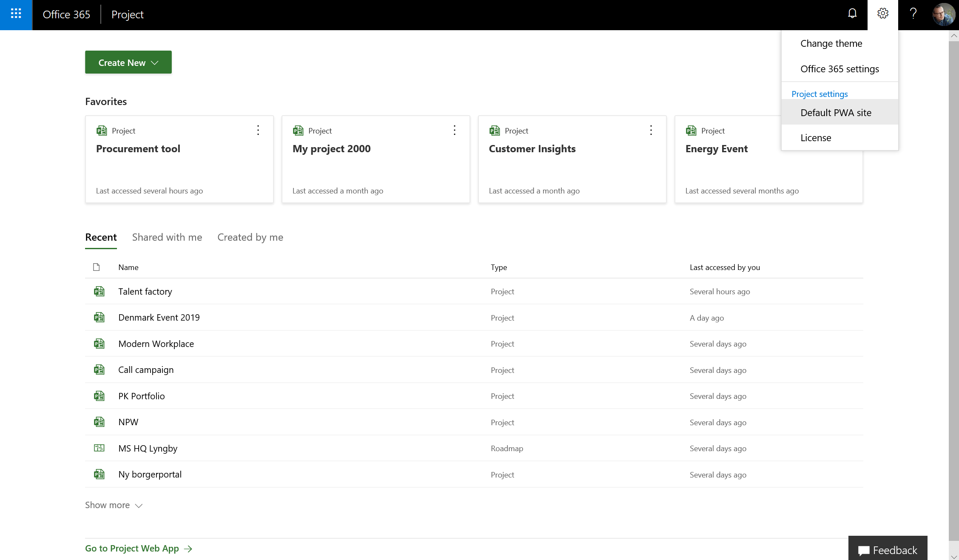Open the help question mark

(x=913, y=14)
